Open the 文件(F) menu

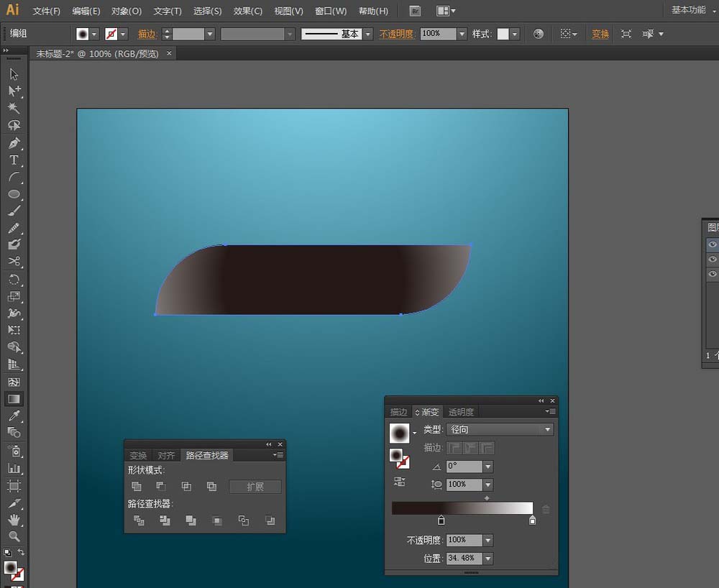pos(46,11)
